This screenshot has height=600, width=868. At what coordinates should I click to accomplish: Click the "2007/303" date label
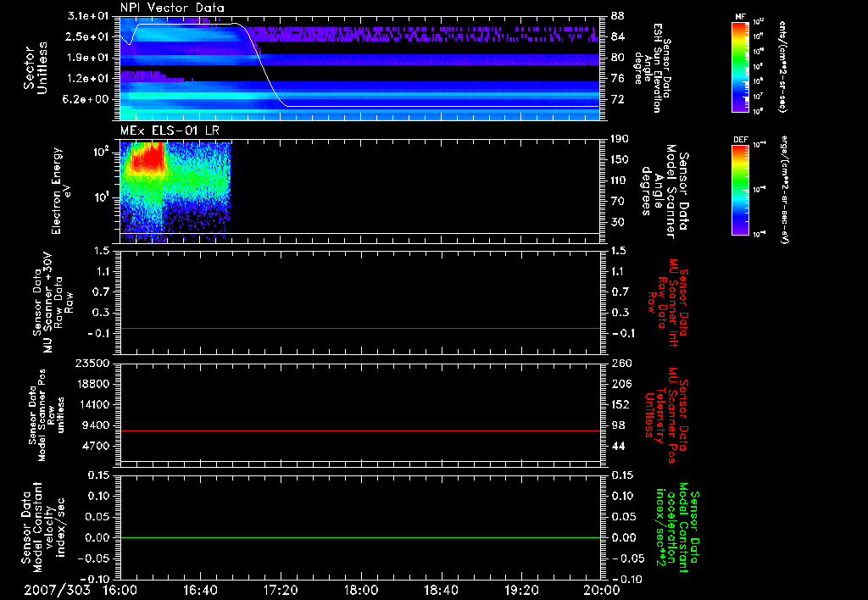tap(57, 590)
